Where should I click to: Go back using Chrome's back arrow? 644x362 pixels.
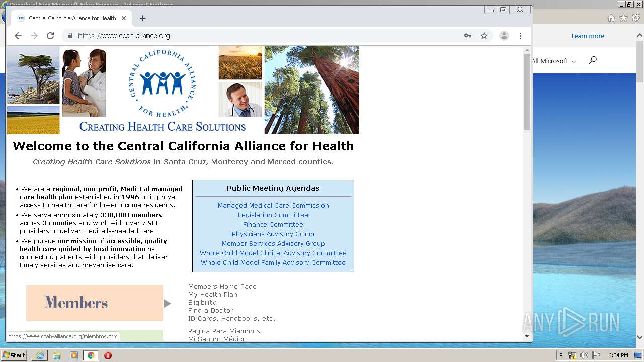click(18, 36)
